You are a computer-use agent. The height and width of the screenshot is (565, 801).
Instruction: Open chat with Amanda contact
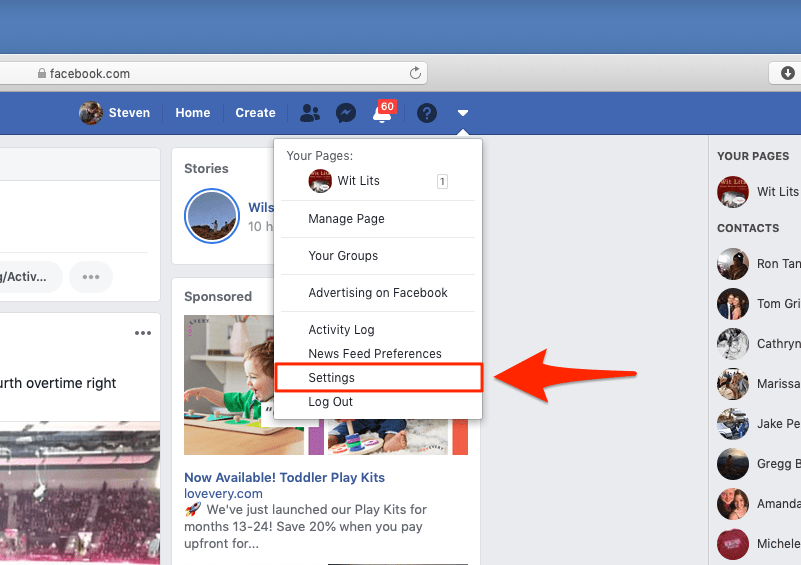(x=759, y=504)
